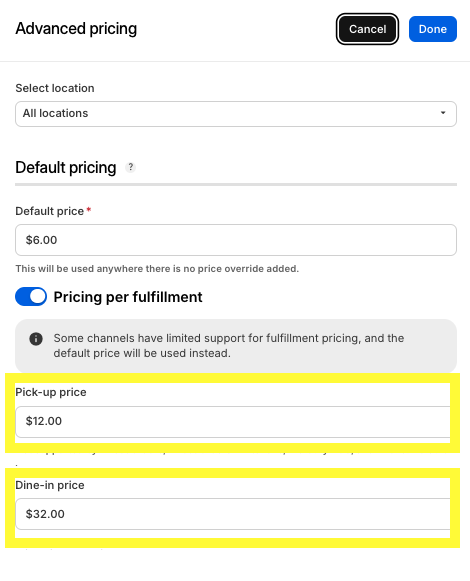Screen dimensions: 470x581
Task: Click the Done button
Action: [433, 29]
